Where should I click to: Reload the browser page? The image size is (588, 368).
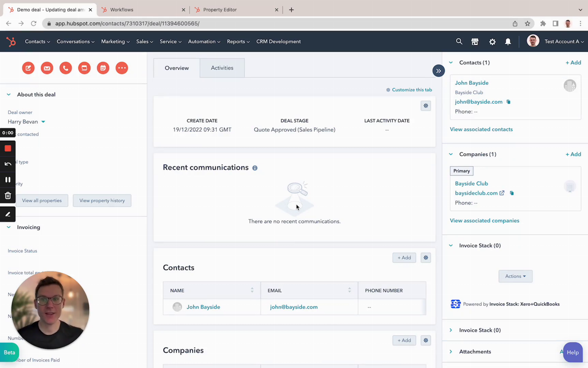click(x=34, y=24)
